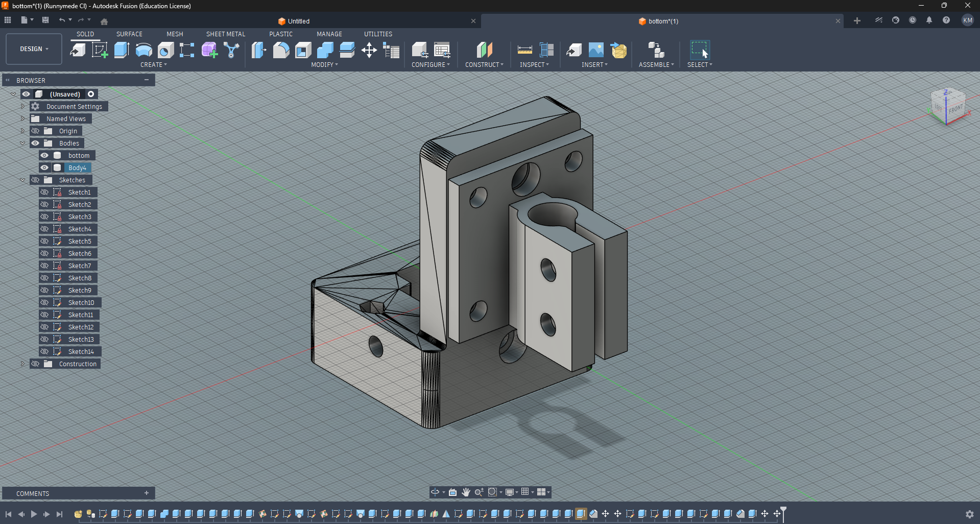Activate the Pan tool in the navigation bar
Screen dimensions: 980x524
(465, 492)
